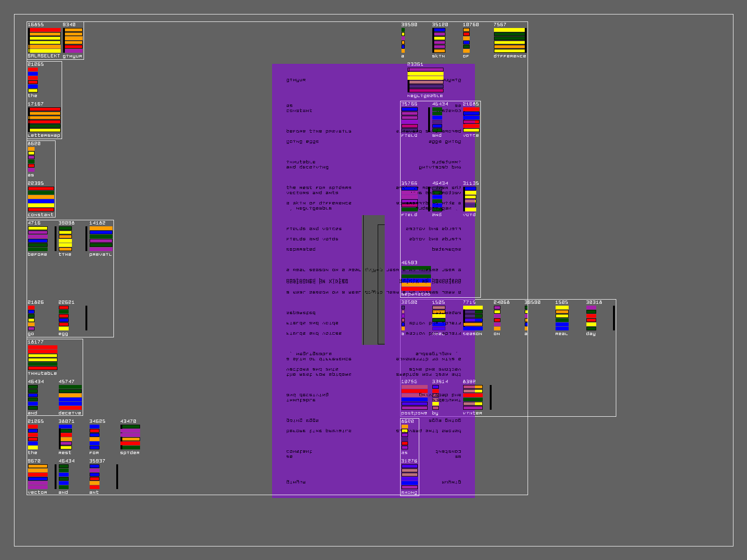Click the 'season' color stack
Screen dimensions: 747x560
(x=473, y=318)
